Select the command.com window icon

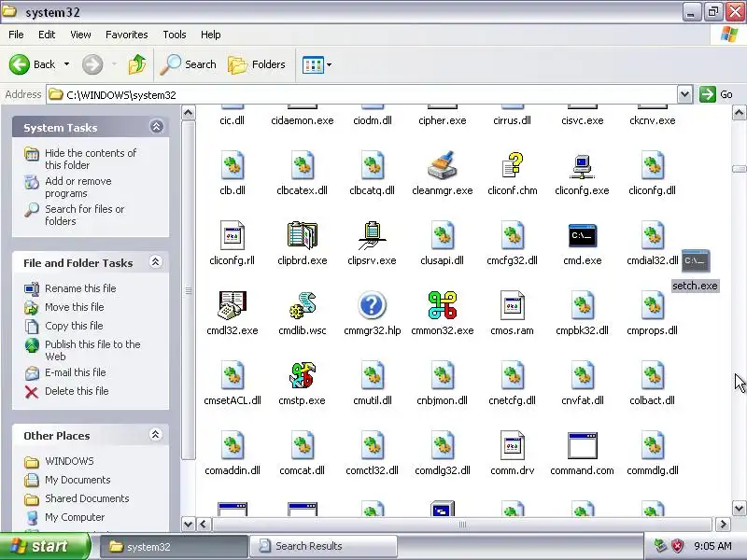pyautogui.click(x=582, y=446)
